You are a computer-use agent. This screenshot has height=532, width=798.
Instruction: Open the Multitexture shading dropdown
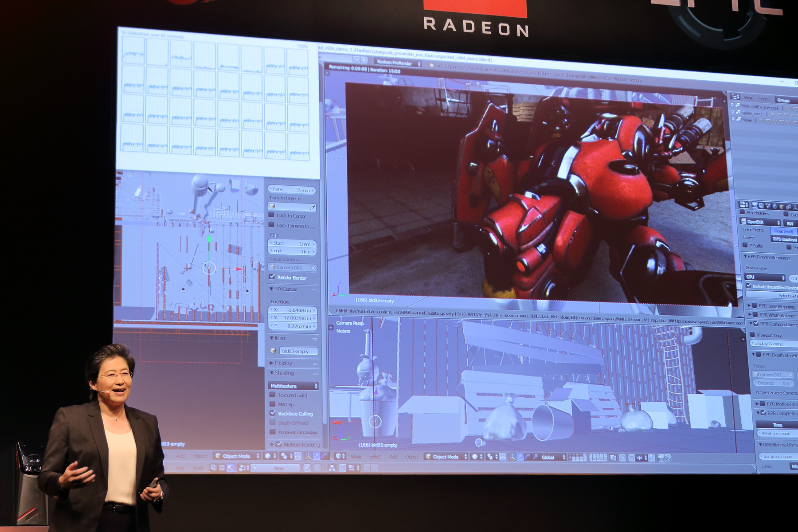click(293, 386)
